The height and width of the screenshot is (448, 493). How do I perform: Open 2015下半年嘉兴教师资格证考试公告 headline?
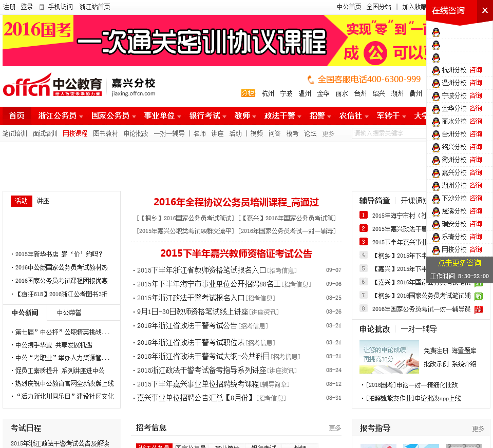(236, 254)
